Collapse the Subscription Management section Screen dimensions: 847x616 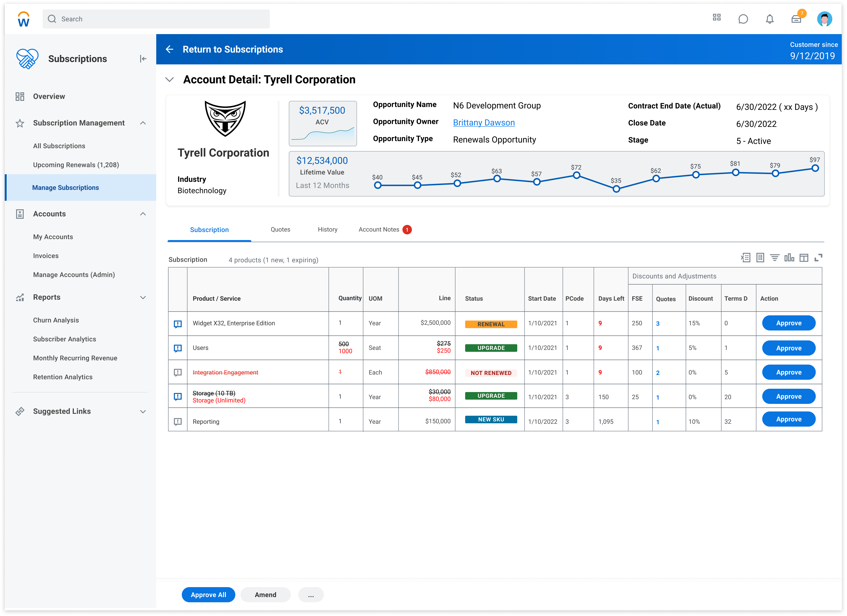click(143, 123)
